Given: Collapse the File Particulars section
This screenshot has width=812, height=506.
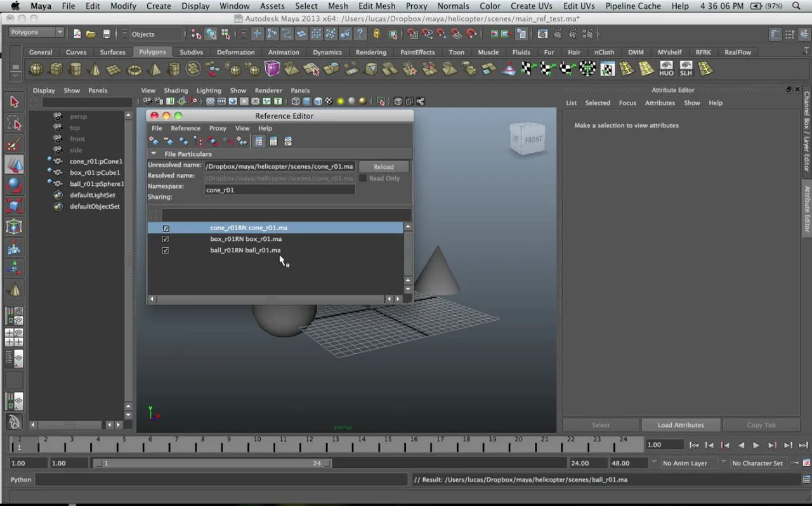Looking at the screenshot, I should click(154, 154).
